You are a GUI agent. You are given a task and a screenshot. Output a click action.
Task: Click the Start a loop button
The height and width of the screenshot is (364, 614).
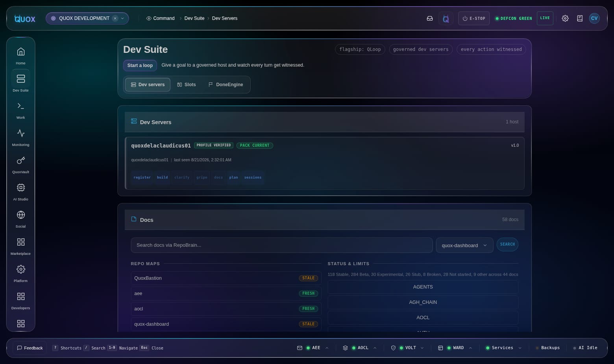tap(140, 65)
